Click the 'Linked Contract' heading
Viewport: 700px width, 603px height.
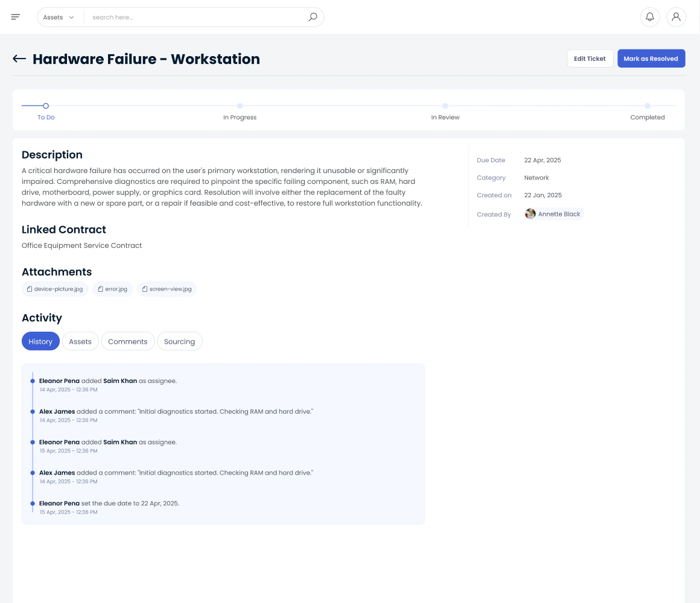(64, 229)
